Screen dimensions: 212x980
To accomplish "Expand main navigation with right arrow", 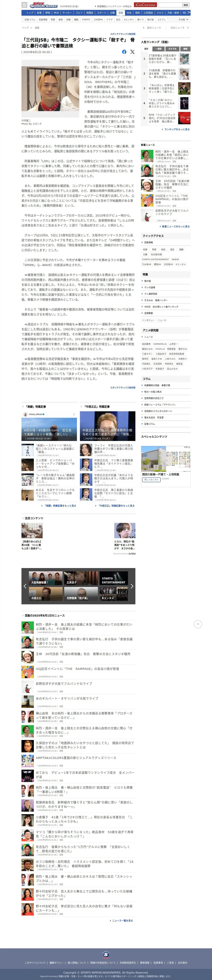I will tap(189, 13).
